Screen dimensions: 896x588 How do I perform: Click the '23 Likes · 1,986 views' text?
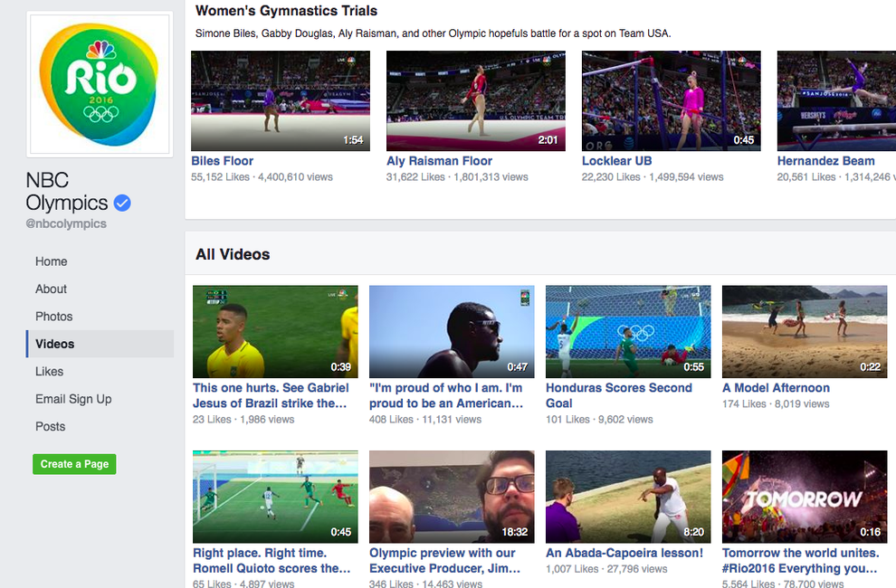point(243,420)
